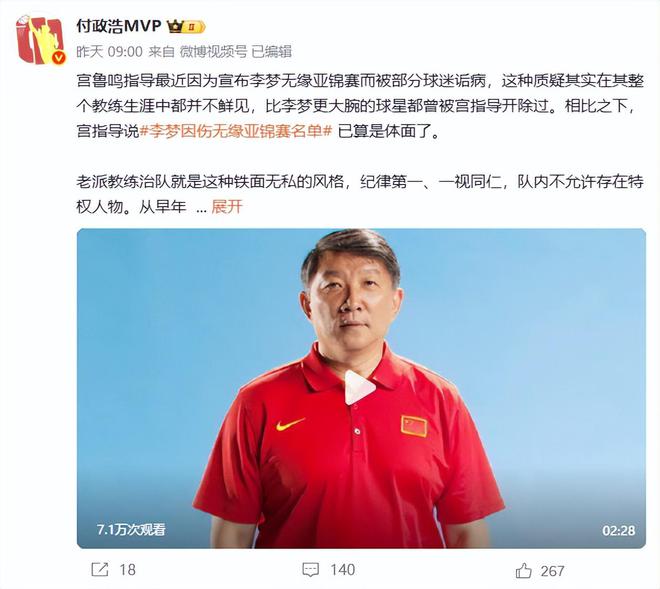
Task: Click the crown membership badge icon
Action: coord(186,27)
